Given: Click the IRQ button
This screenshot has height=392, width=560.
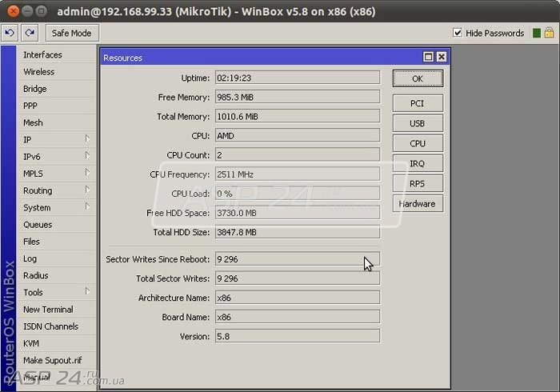Looking at the screenshot, I should point(418,163).
